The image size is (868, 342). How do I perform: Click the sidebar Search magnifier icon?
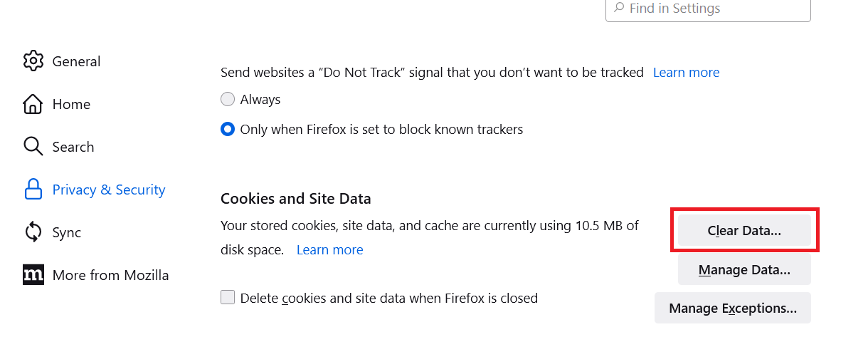pos(33,147)
